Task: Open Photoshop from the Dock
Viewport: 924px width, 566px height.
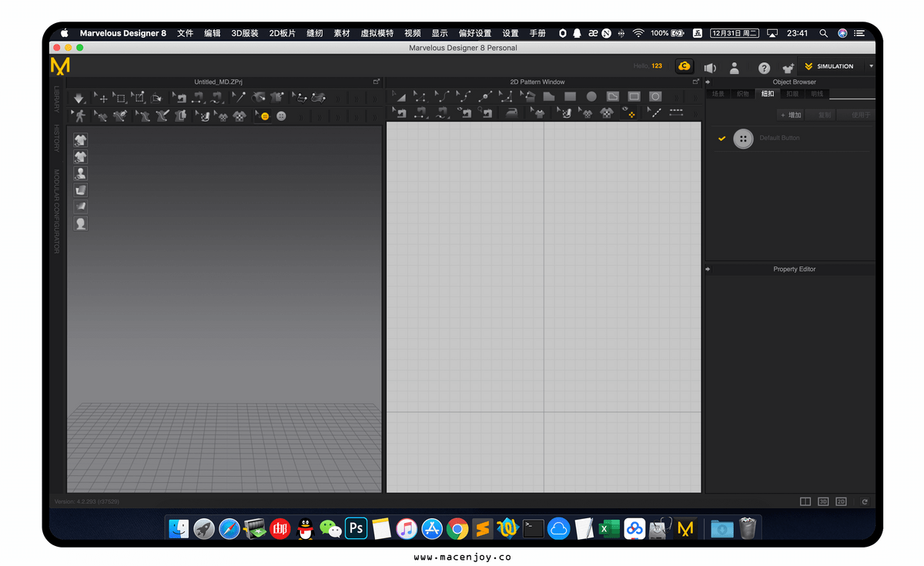Action: [x=356, y=528]
